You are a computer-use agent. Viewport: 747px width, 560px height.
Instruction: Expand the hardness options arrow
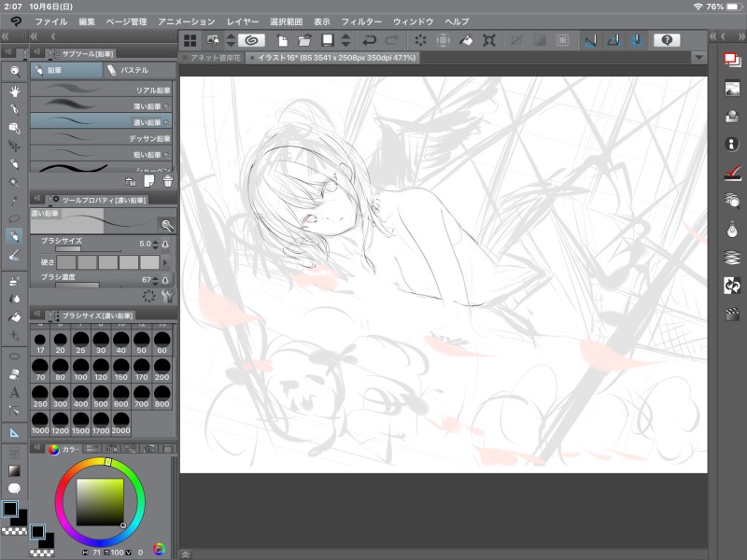pyautogui.click(x=165, y=262)
